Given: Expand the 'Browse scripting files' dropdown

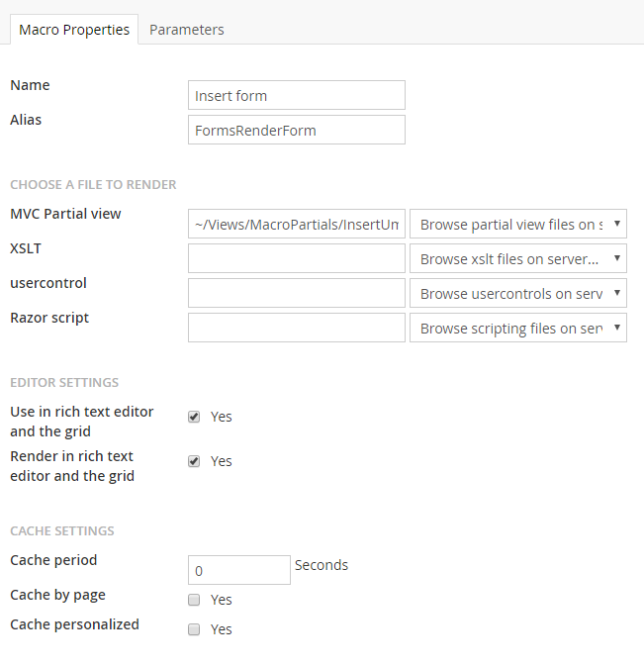Looking at the screenshot, I should click(x=517, y=329).
